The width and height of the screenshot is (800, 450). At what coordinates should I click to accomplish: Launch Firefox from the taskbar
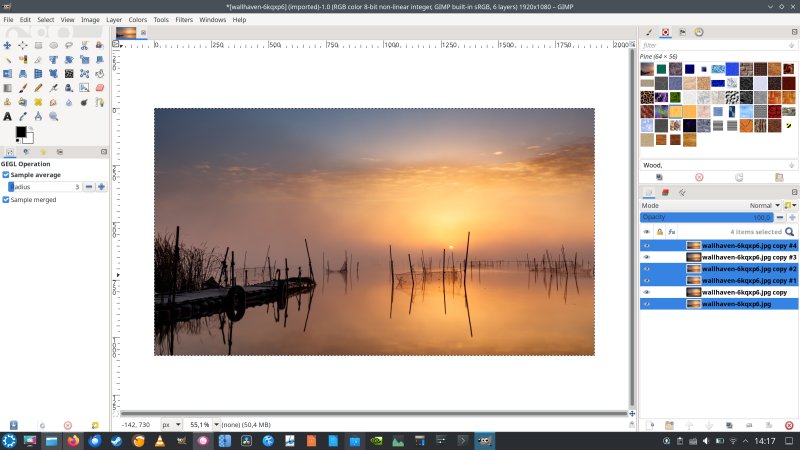pyautogui.click(x=73, y=441)
